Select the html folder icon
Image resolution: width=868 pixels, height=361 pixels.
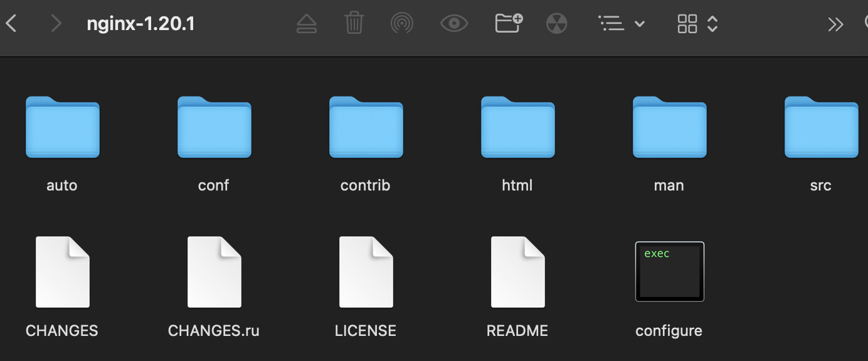point(518,127)
